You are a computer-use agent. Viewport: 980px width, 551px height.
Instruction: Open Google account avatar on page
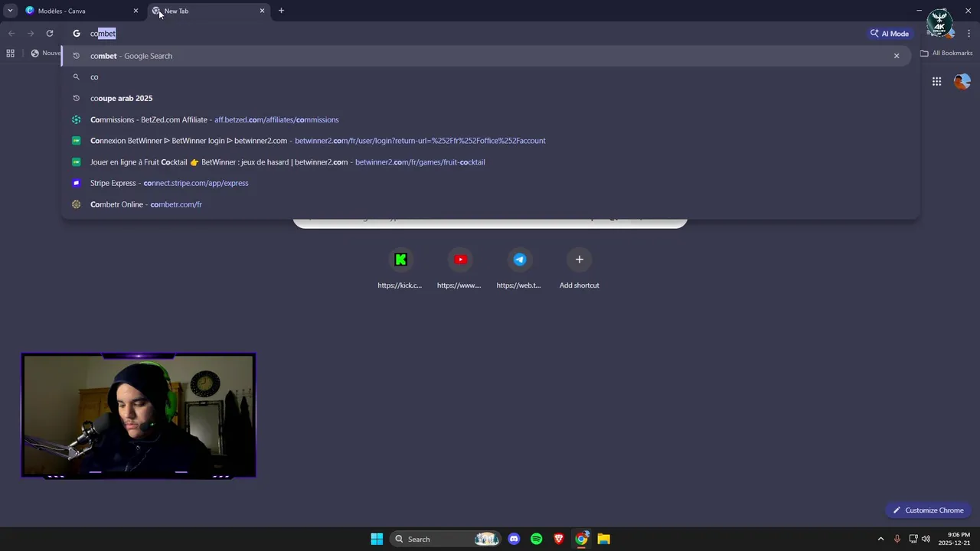[x=962, y=81]
